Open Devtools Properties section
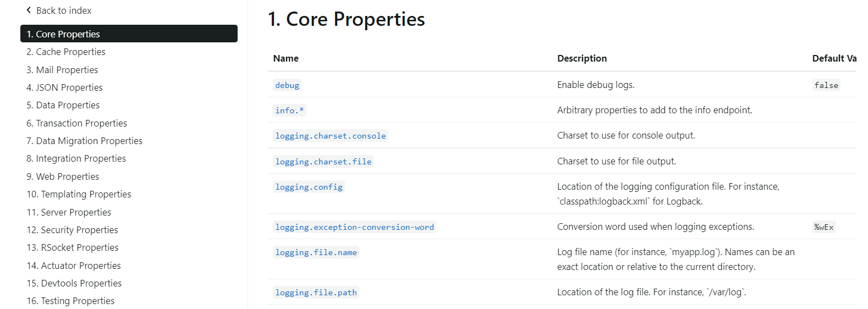 (74, 283)
